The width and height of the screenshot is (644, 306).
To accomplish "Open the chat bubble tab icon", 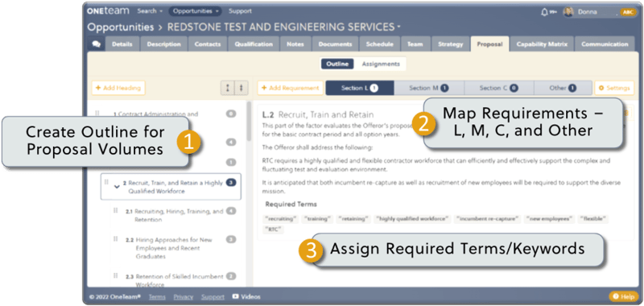I will [x=96, y=44].
